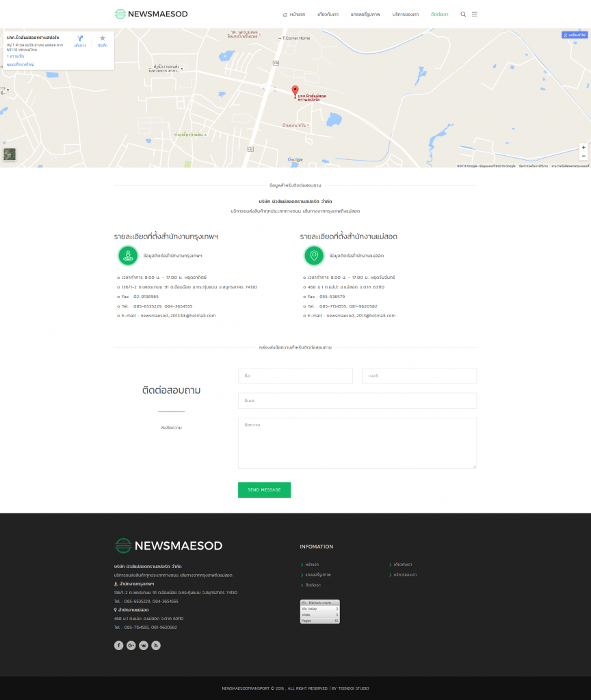
Task: Click footer Mae Sot Tel 085-7154555 text
Action: tap(146, 628)
